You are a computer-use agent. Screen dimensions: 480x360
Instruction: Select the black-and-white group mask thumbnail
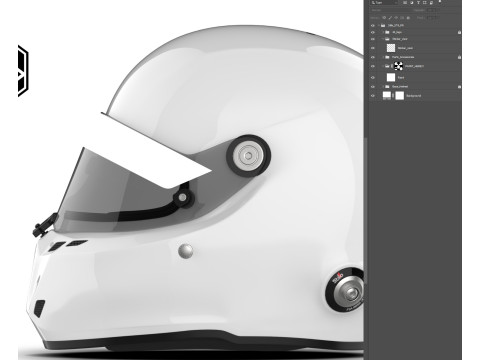[x=399, y=66]
